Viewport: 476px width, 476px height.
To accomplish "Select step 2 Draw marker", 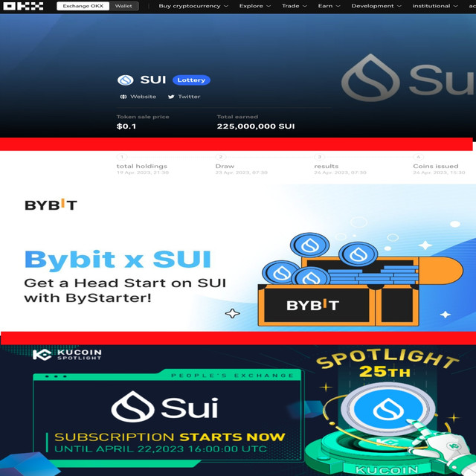I will (x=221, y=157).
